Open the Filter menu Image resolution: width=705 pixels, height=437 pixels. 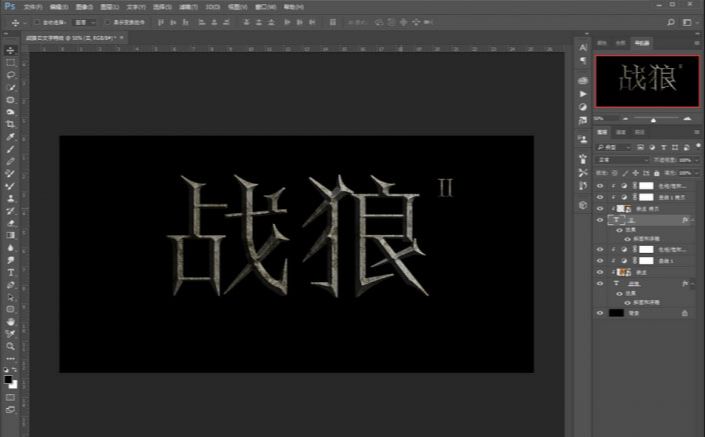[187, 7]
